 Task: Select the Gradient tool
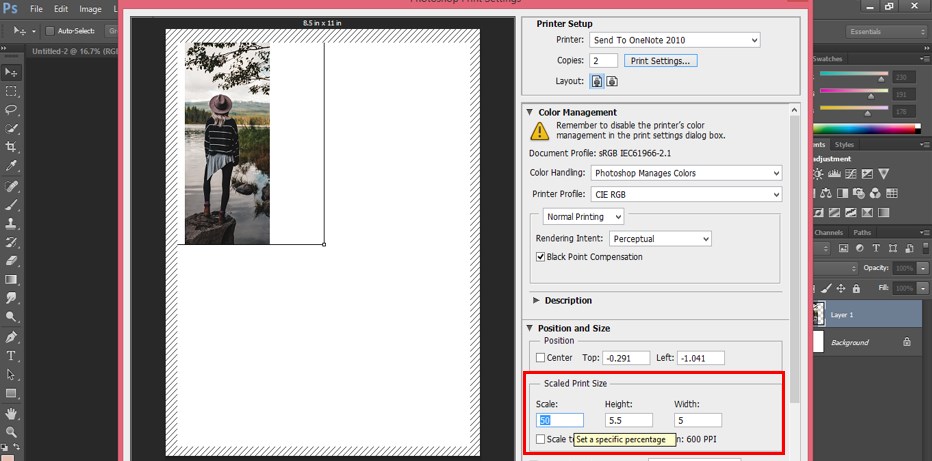tap(11, 279)
